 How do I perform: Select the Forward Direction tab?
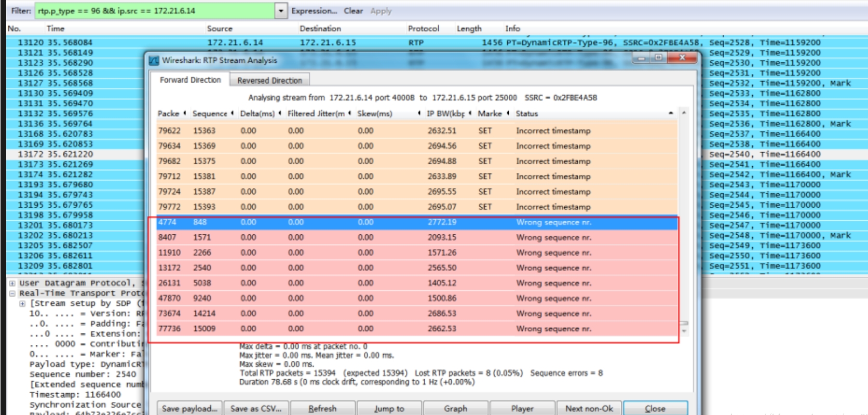(190, 80)
